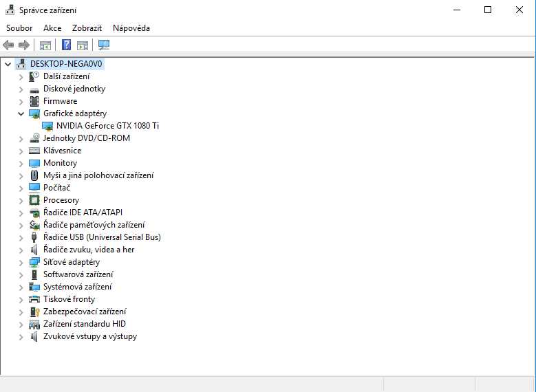Scan for hardware changes toolbar icon
The height and width of the screenshot is (392, 536).
click(104, 45)
